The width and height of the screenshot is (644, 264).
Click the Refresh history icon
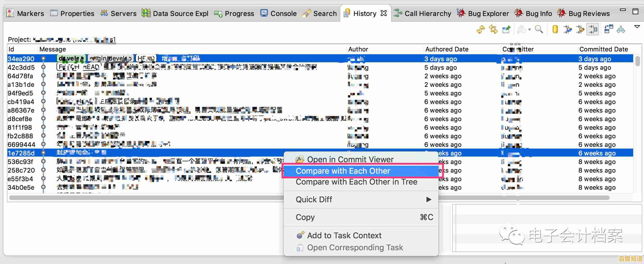coord(480,29)
